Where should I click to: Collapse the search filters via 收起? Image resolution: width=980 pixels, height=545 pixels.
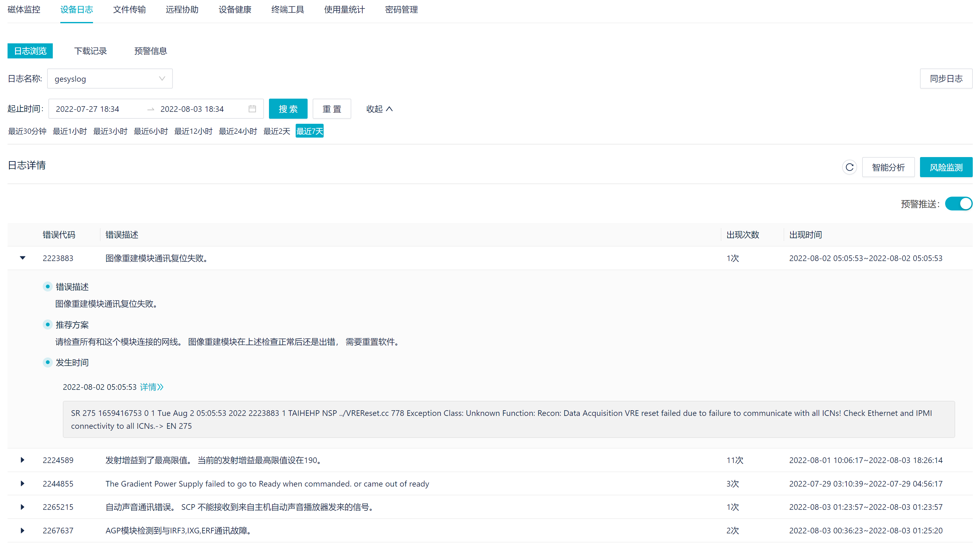click(x=379, y=109)
